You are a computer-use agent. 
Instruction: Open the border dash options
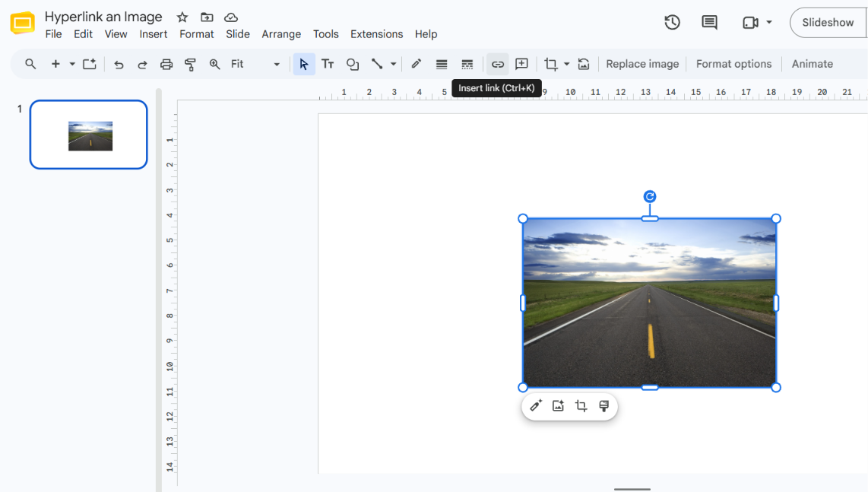(467, 65)
